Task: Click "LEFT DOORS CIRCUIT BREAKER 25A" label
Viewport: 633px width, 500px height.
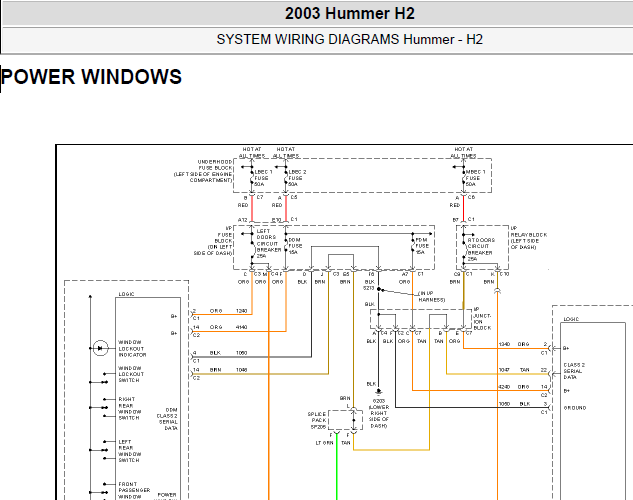Action: (268, 244)
